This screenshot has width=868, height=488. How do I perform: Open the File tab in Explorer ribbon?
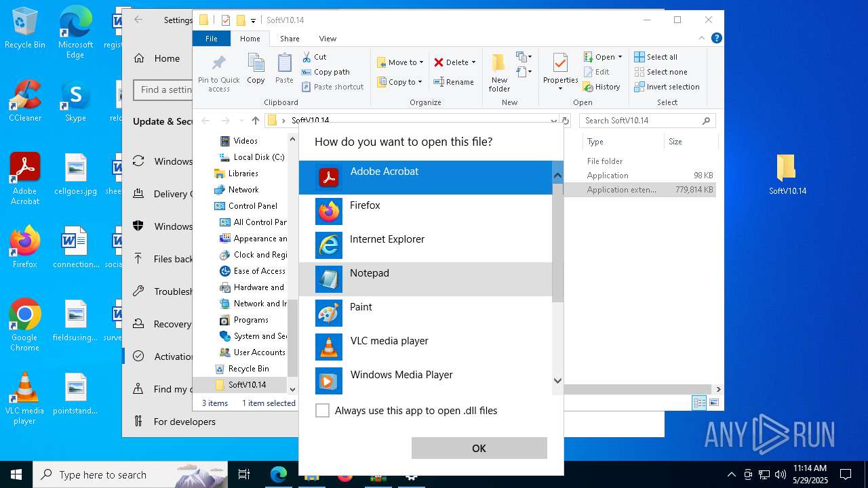[x=212, y=39]
